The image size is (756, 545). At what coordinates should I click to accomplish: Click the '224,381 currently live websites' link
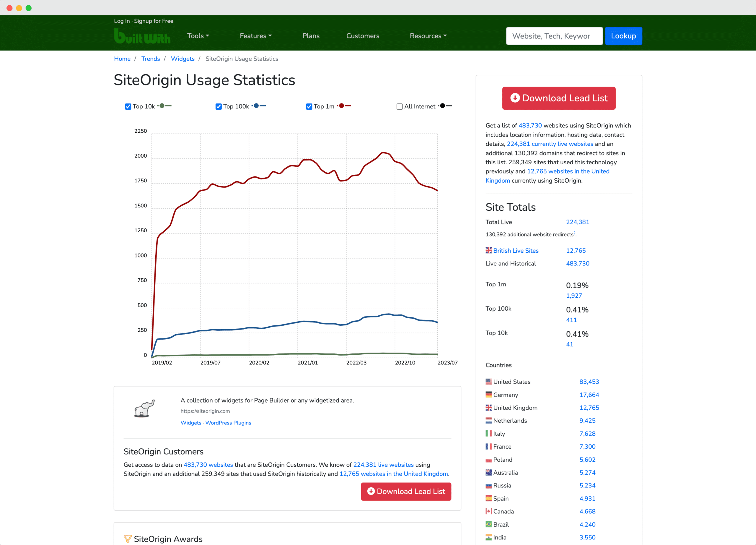(x=550, y=144)
